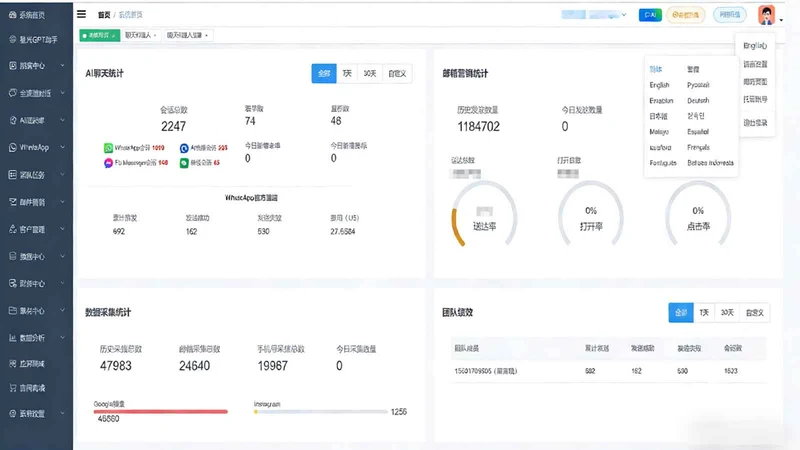Click the 应用商城 apps icon in sidebar
Image resolution: width=800 pixels, height=450 pixels.
(x=13, y=363)
